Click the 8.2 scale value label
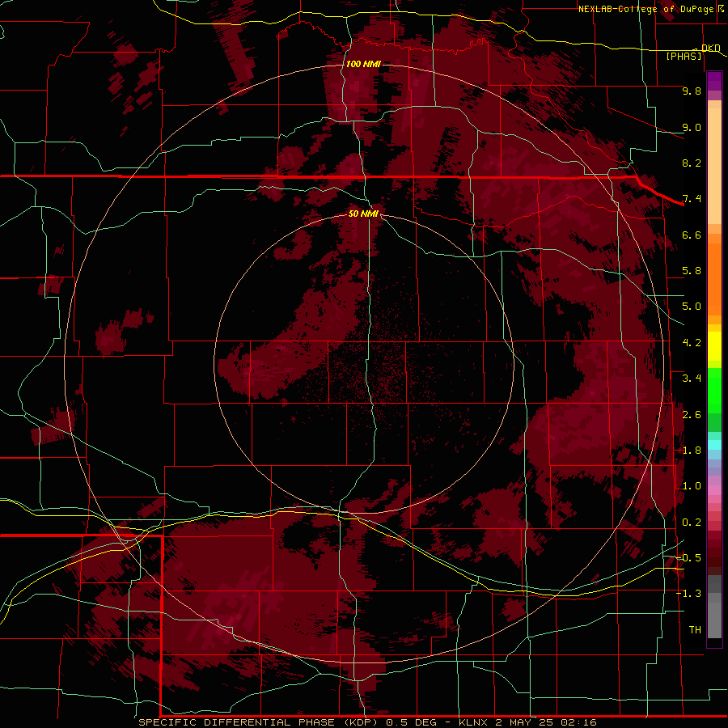Image resolution: width=728 pixels, height=728 pixels. 692,163
